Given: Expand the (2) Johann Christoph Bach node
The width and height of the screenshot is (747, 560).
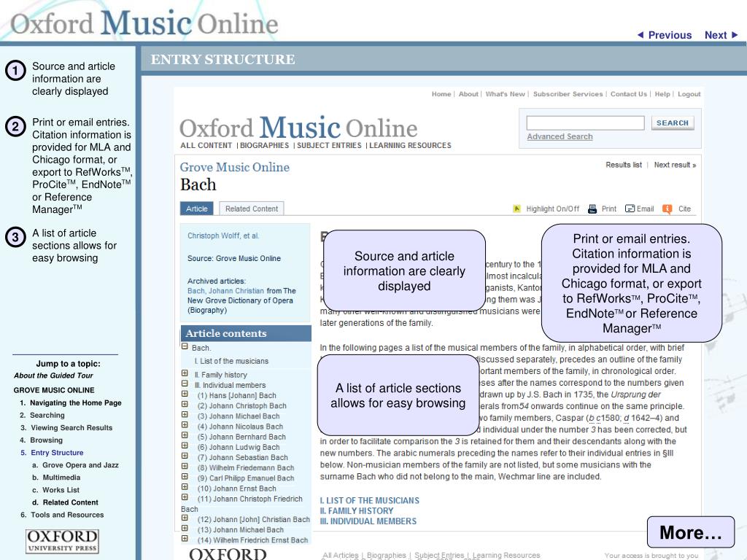Looking at the screenshot, I should [185, 404].
